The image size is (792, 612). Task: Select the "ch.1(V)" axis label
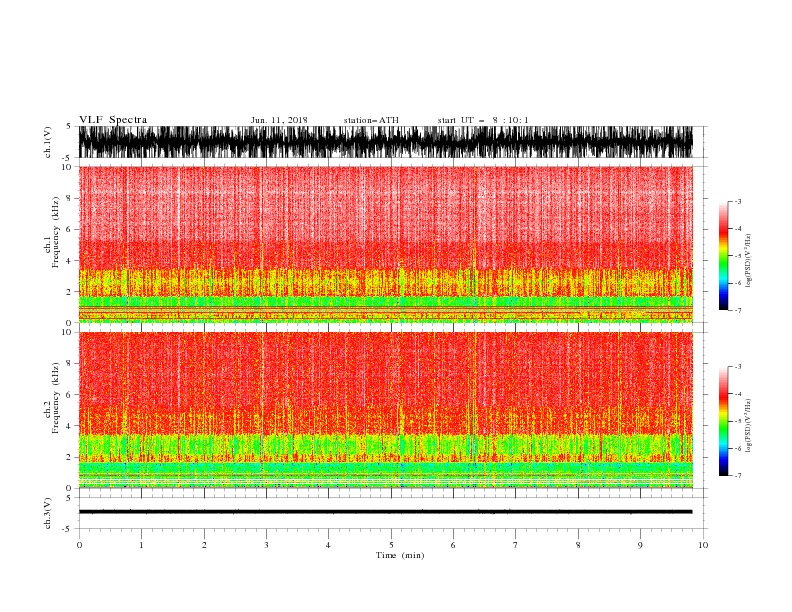[48, 142]
